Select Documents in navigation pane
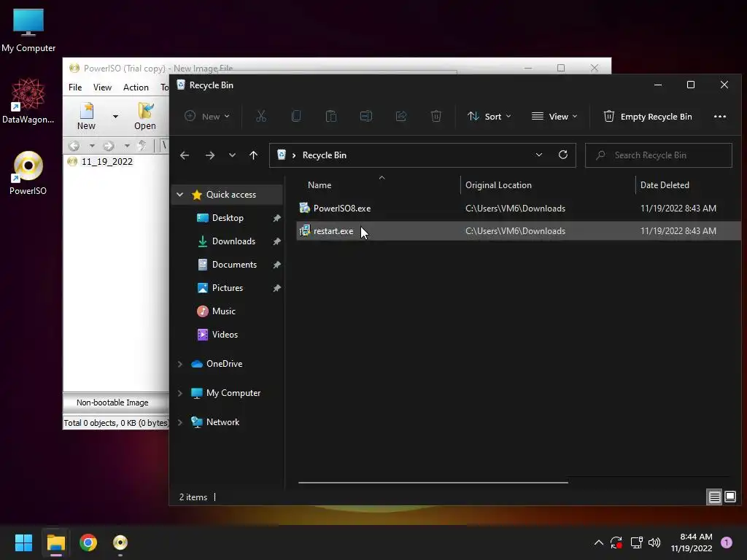The image size is (747, 560). click(x=234, y=265)
